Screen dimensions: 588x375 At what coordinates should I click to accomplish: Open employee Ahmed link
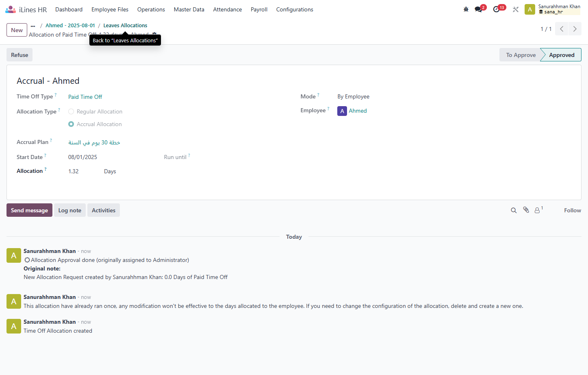click(358, 111)
